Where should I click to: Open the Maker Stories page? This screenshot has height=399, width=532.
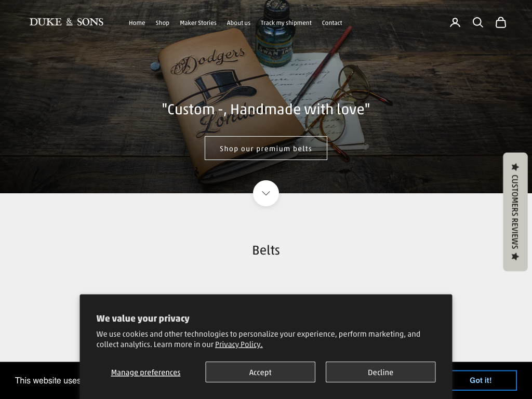(198, 23)
